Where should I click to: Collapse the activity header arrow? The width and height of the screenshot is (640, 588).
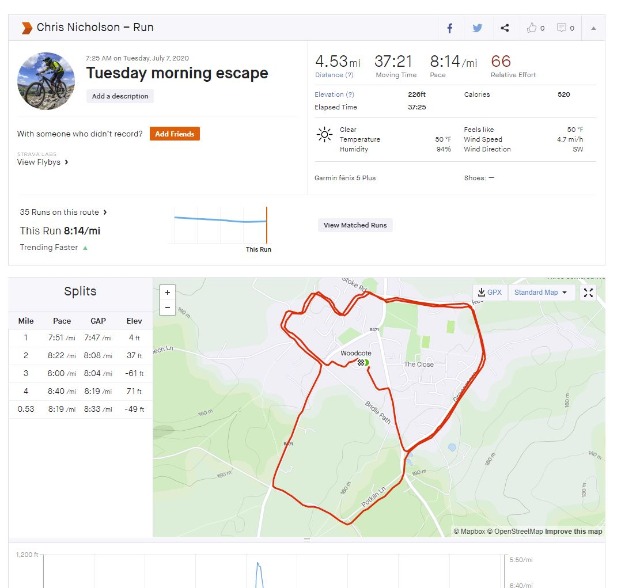tap(593, 28)
